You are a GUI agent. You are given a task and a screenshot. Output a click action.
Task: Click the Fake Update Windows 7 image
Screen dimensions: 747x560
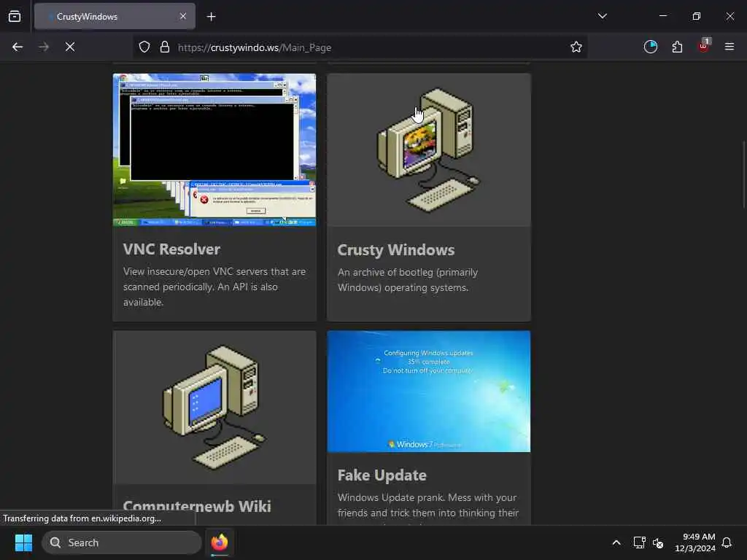point(429,392)
